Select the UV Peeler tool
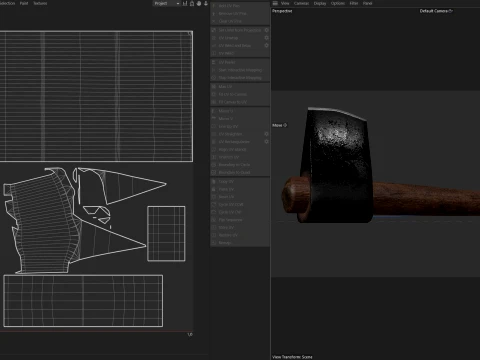 point(227,62)
